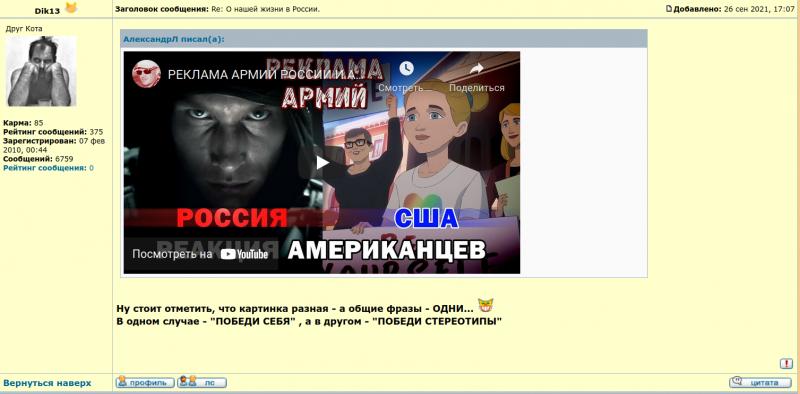Viewport: 800px width, 394px height.
Task: Click the grinning cat smiley emoticon
Action: [486, 306]
